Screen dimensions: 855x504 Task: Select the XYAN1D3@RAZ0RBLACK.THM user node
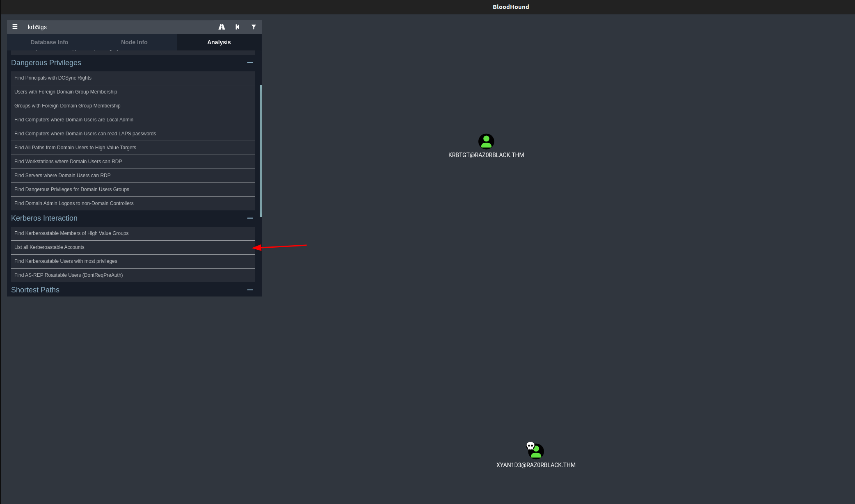(x=536, y=451)
